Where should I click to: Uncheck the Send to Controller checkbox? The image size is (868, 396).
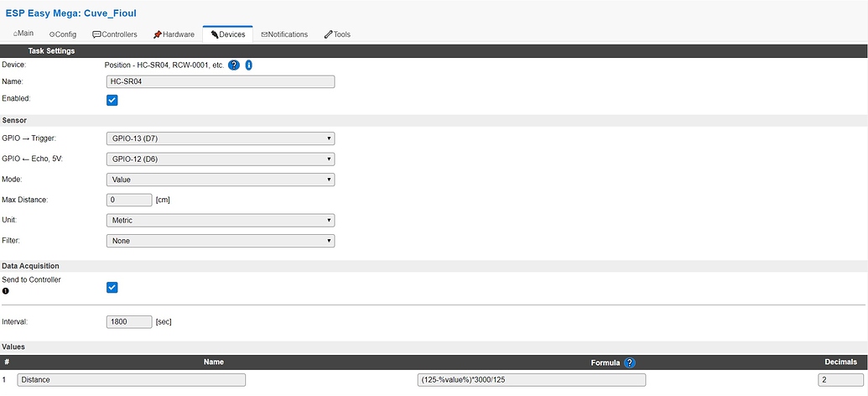pos(112,287)
